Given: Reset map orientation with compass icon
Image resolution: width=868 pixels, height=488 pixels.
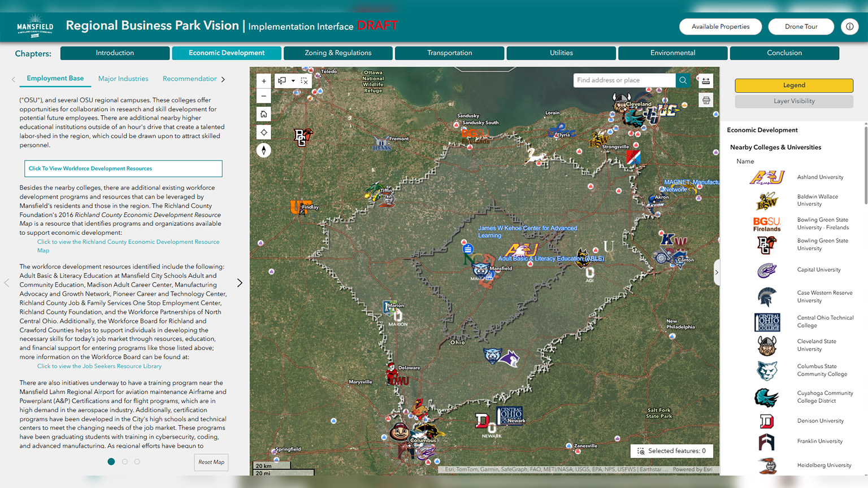Looking at the screenshot, I should [x=264, y=150].
